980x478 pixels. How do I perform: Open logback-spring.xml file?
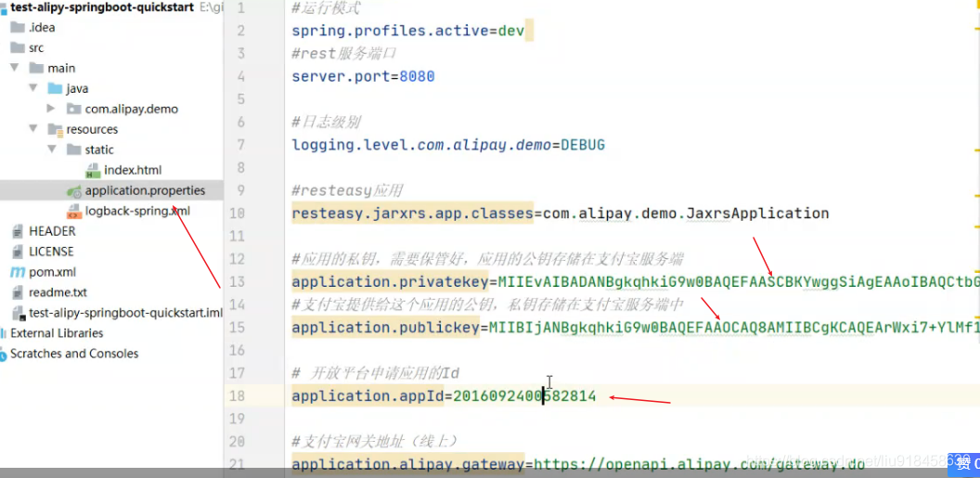click(x=137, y=212)
